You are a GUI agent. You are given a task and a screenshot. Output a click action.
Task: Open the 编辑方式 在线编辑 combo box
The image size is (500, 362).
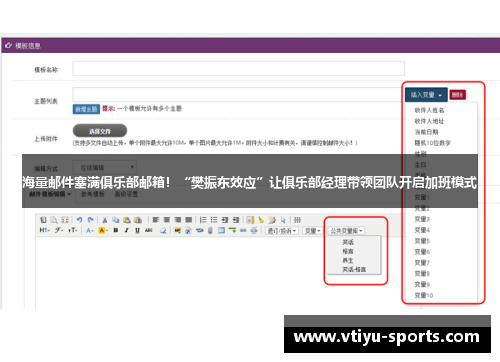[105, 168]
